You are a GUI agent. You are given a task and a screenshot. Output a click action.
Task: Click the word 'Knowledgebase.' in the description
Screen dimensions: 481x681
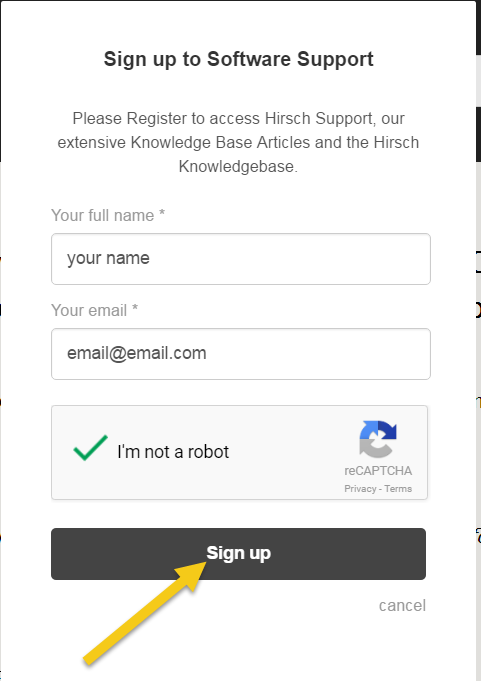coord(238,166)
